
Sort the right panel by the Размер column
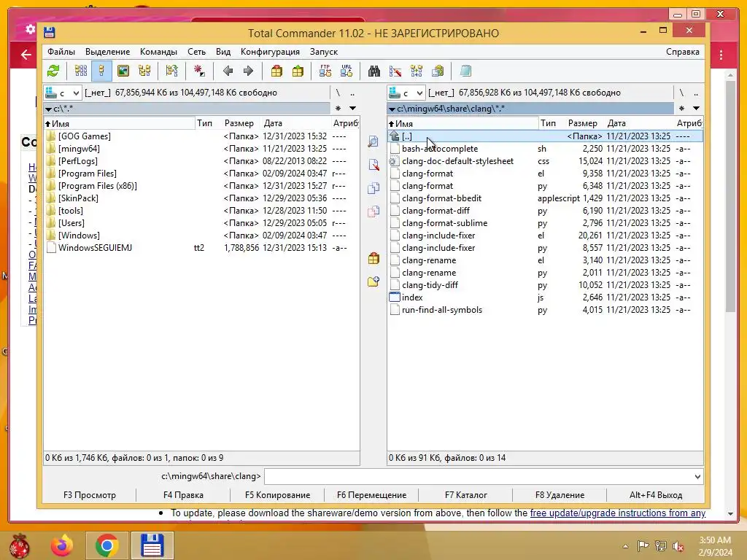click(x=583, y=123)
